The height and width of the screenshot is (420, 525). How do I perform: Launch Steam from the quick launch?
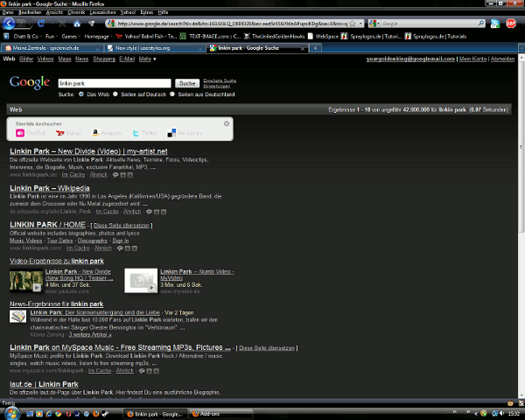coord(105,414)
